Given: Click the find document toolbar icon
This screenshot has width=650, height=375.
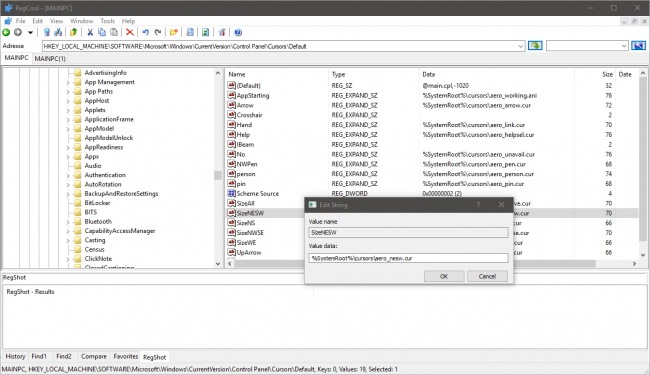Looking at the screenshot, I should pos(190,32).
